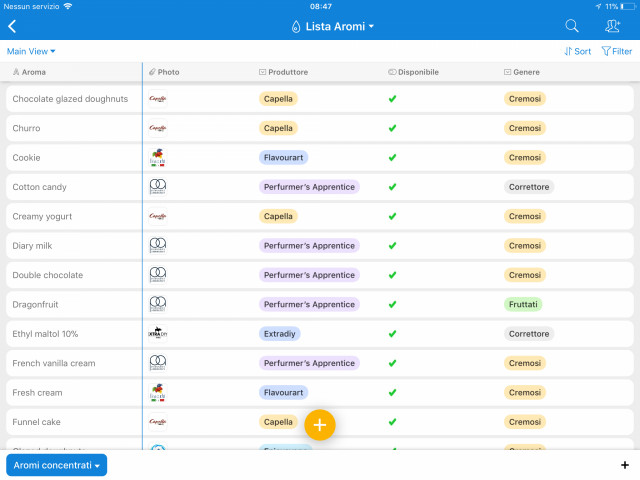
Task: Select Cremosi tag in Fresh cream row
Action: click(x=525, y=393)
